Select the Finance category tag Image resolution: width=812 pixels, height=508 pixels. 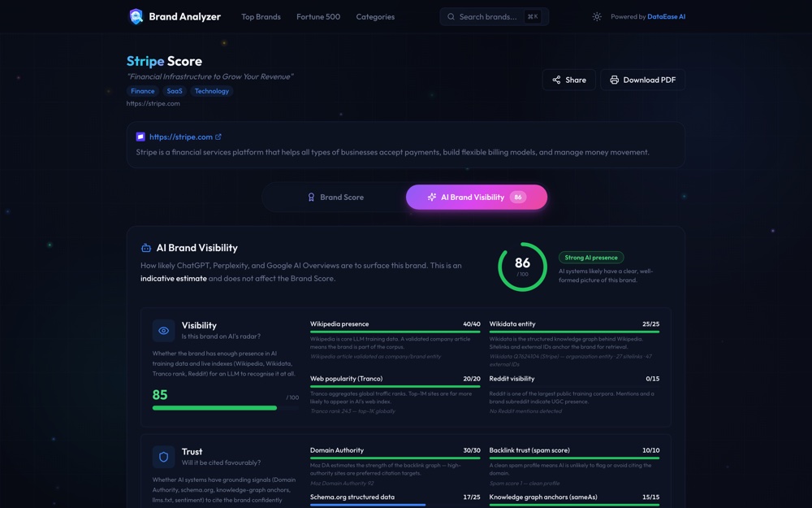(x=142, y=91)
